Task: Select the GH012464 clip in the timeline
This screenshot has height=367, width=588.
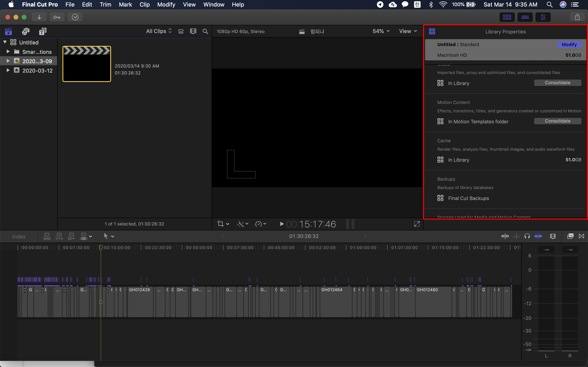Action: pos(336,302)
